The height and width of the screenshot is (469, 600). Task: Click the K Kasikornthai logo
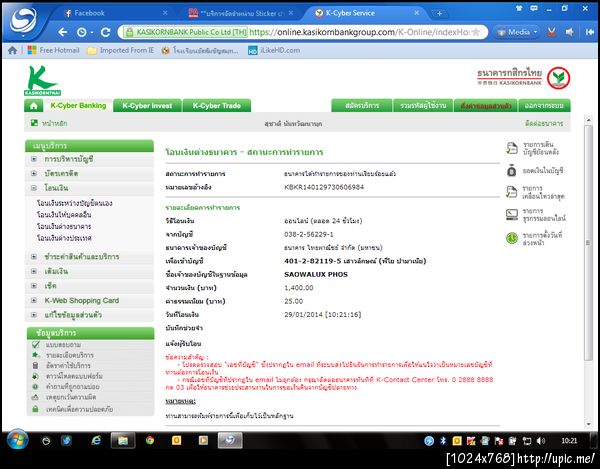(x=41, y=81)
